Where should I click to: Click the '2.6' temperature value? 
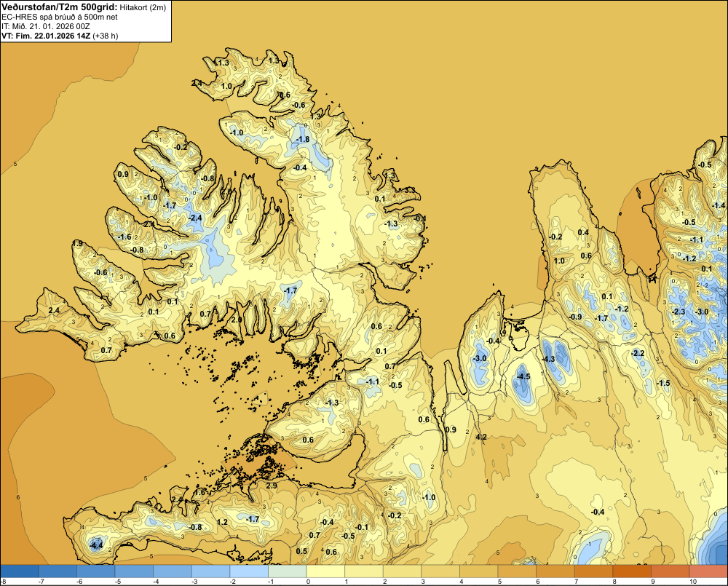[237, 320]
